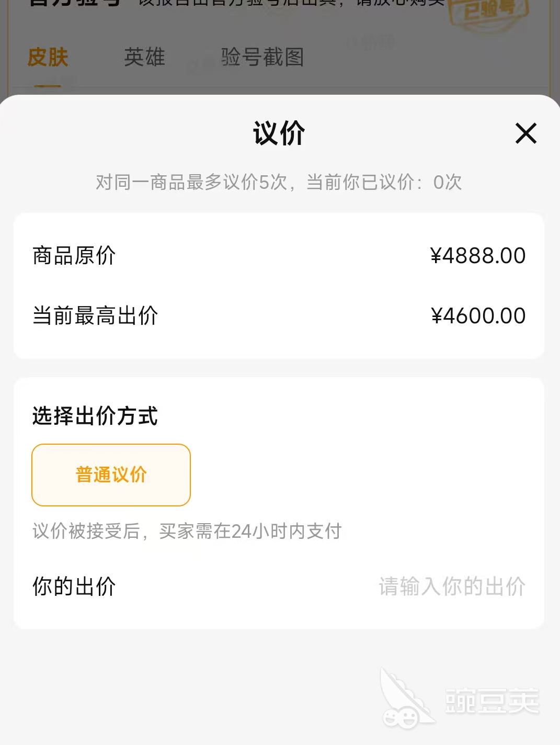Click the highest bid ¥4600.00 value
Viewport: 560px width, 745px height.
pyautogui.click(x=478, y=316)
